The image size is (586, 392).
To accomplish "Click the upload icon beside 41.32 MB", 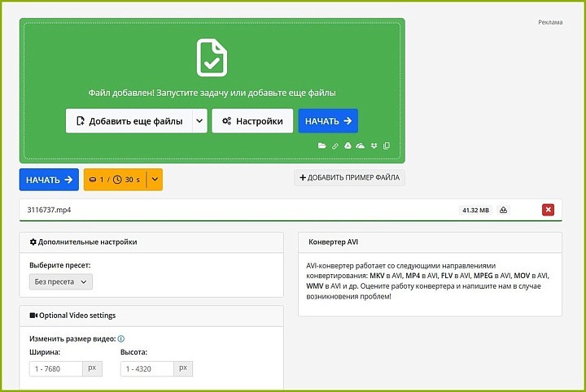I will tap(504, 210).
